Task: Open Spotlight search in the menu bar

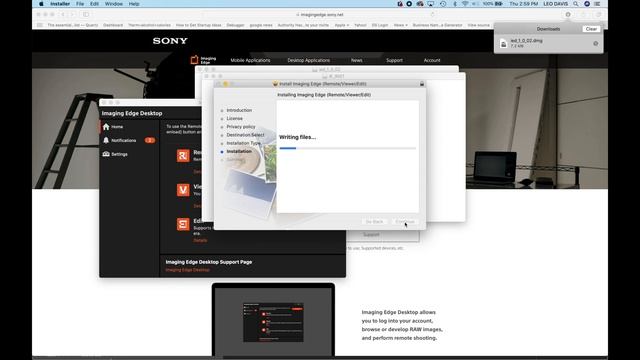Action: [576, 4]
